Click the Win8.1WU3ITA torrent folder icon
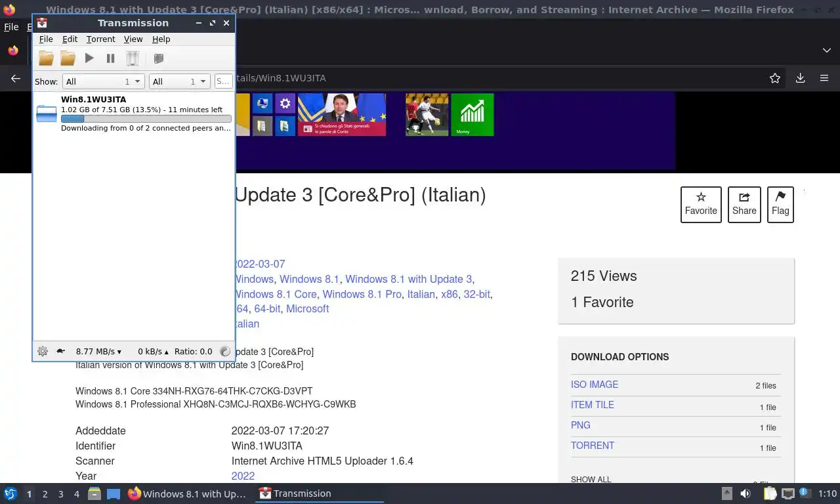Image resolution: width=840 pixels, height=504 pixels. pos(47,113)
